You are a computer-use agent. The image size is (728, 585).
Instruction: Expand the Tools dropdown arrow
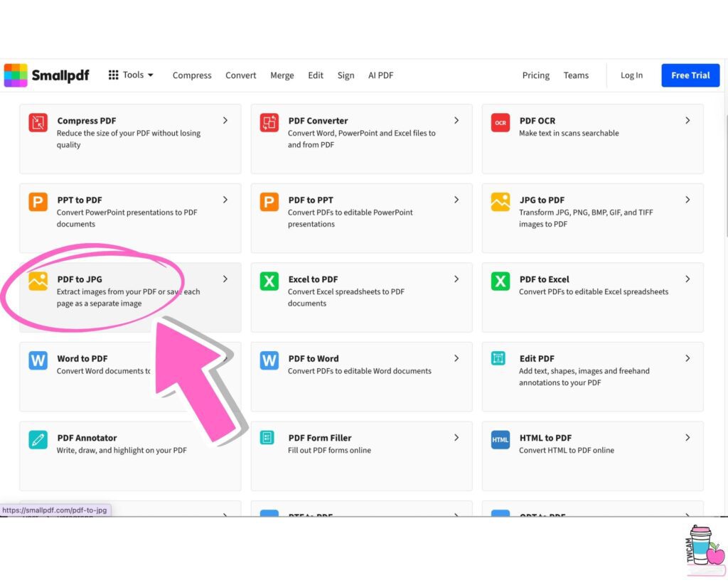(x=151, y=75)
